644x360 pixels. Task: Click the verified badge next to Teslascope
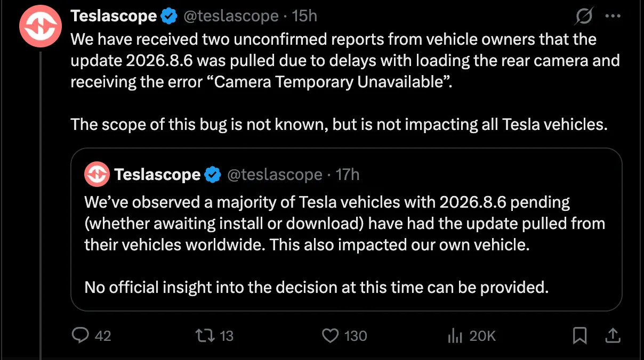tap(168, 15)
